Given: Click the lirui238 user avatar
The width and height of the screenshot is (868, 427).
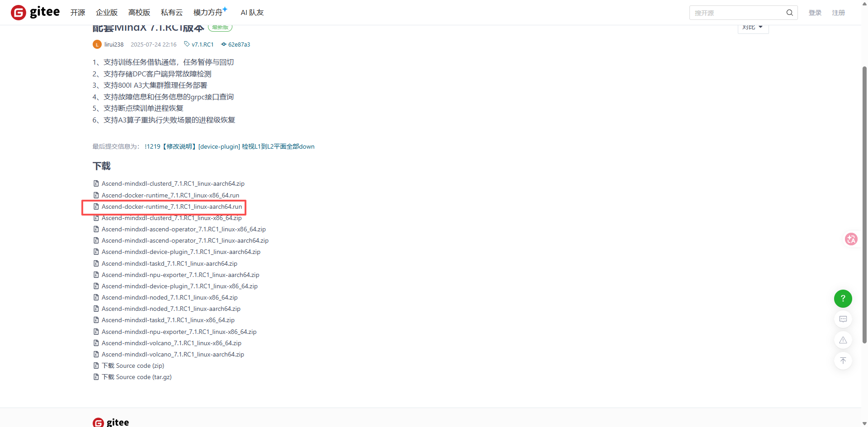Looking at the screenshot, I should click(x=97, y=44).
